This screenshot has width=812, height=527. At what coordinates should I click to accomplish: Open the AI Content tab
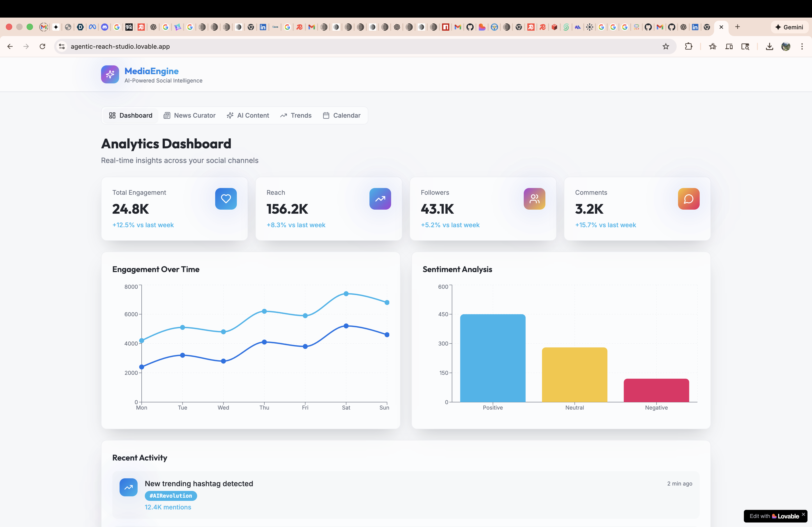coord(248,116)
